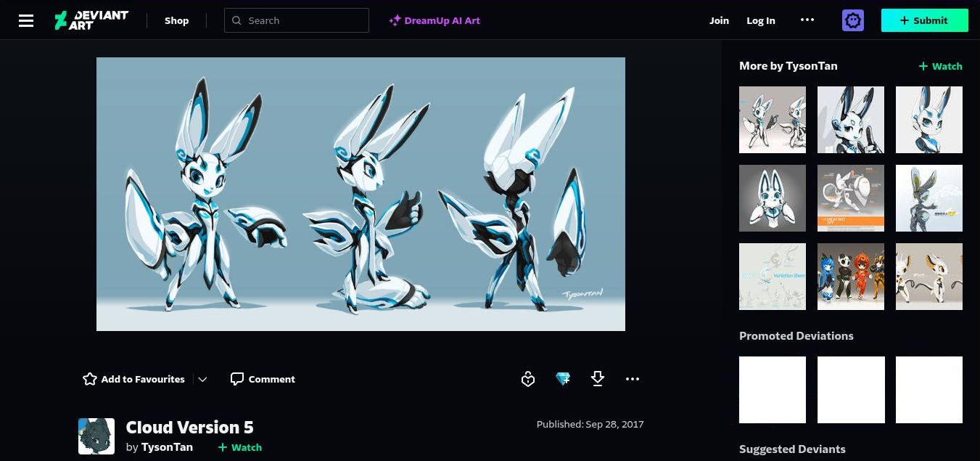Open TysonTan's avatar profile picture
Image resolution: width=980 pixels, height=461 pixels.
(96, 436)
